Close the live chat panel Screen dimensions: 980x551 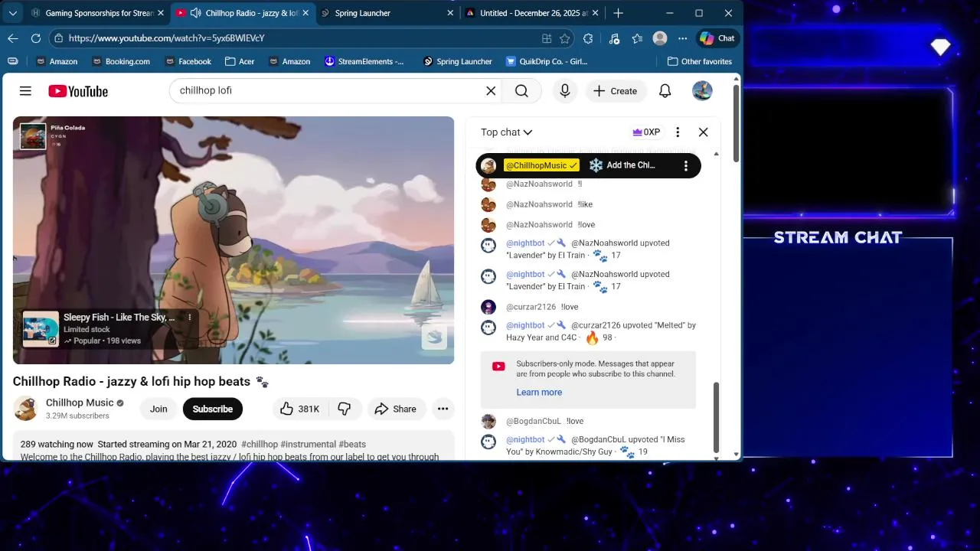point(704,132)
